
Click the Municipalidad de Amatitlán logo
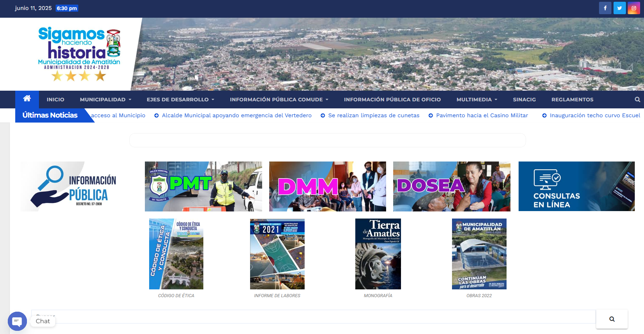tap(79, 54)
